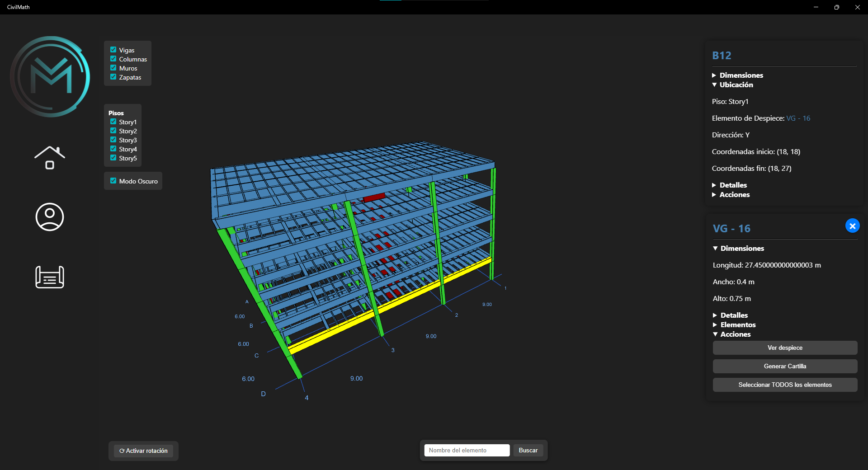Image resolution: width=868 pixels, height=470 pixels.
Task: Click the Ver despiece button
Action: (785, 348)
